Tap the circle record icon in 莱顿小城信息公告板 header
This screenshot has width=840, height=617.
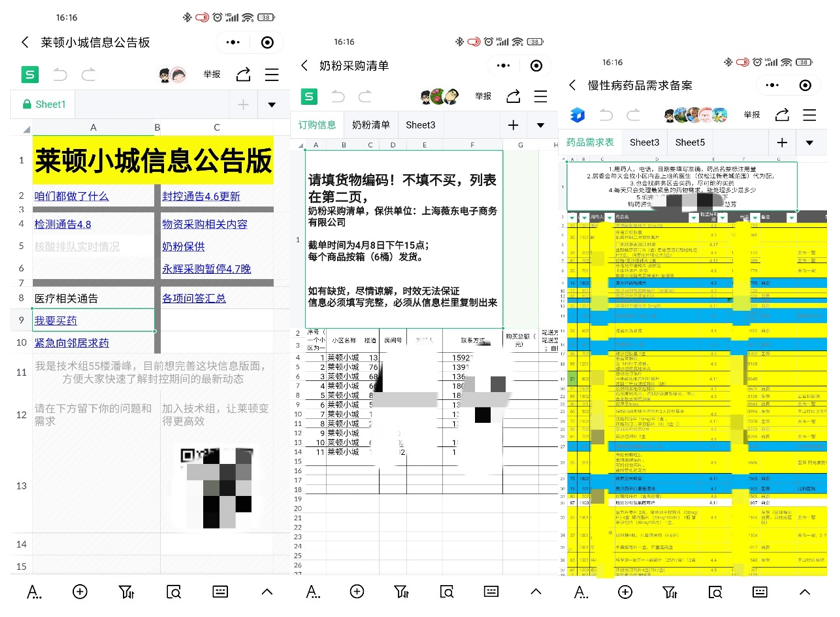pyautogui.click(x=267, y=42)
